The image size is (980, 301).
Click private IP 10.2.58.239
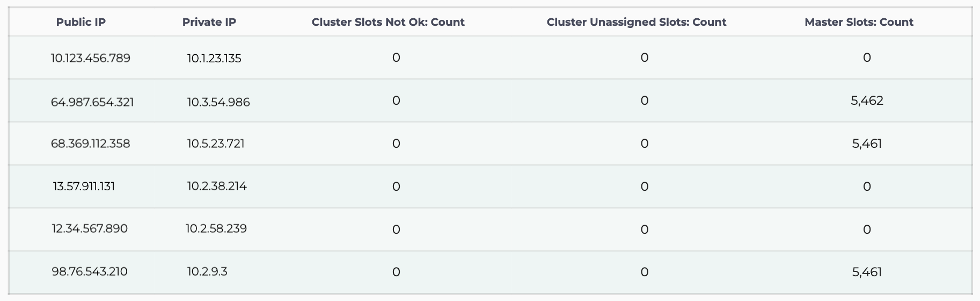tap(216, 228)
